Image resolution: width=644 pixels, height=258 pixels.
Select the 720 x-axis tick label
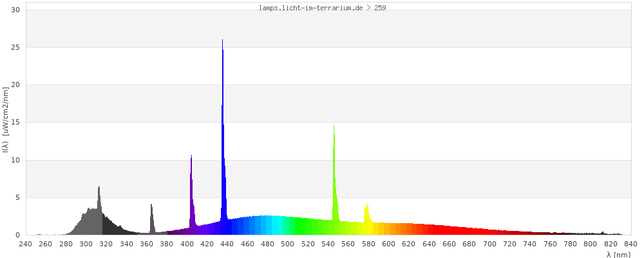tap(509, 244)
